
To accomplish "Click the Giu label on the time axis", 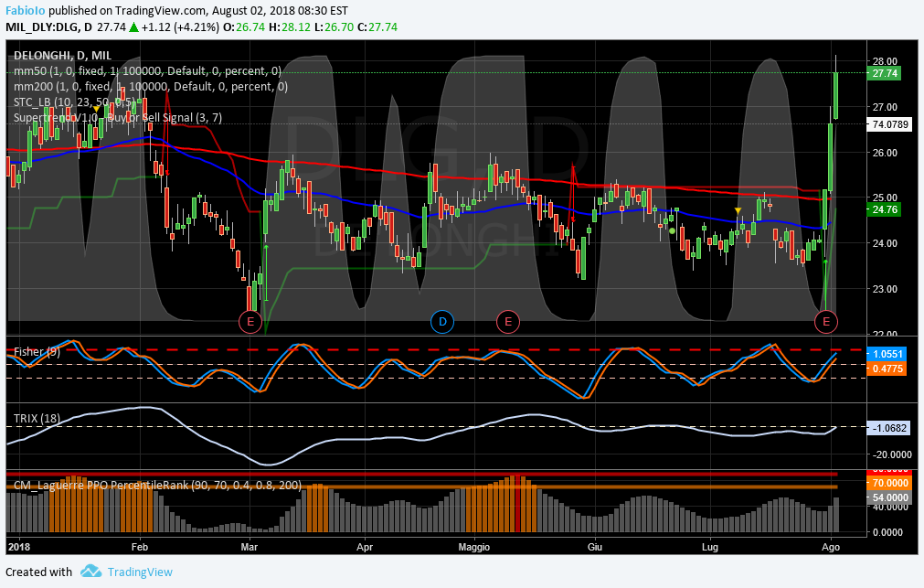I will 595,547.
